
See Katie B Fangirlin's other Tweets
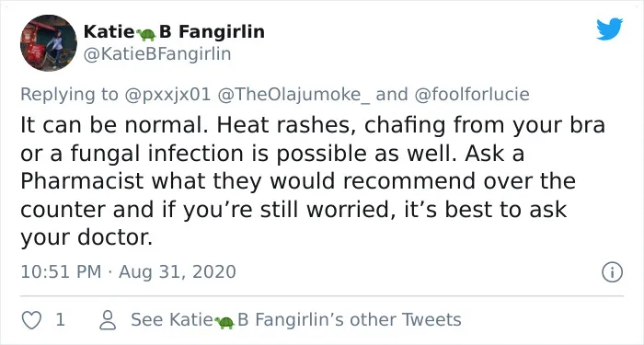(295, 320)
